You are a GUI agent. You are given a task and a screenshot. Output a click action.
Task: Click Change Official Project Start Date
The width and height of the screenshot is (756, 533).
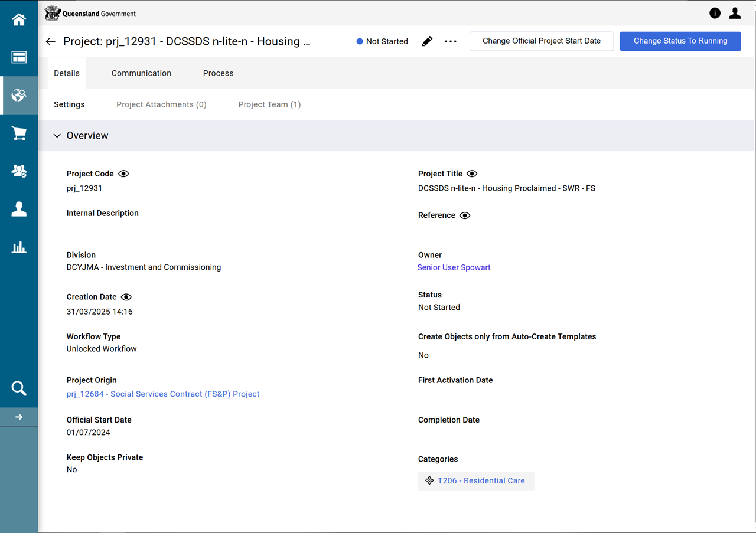[541, 41]
